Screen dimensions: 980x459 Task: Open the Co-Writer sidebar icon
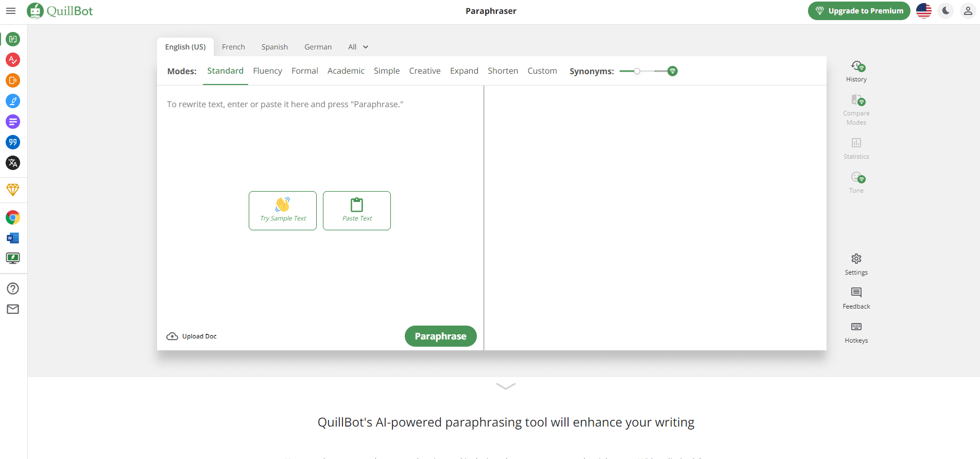click(x=13, y=101)
